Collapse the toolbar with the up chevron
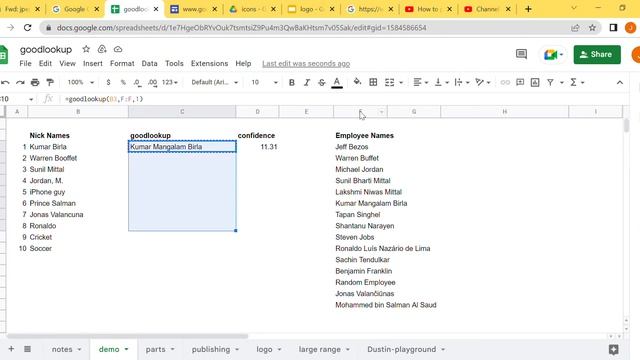This screenshot has width=640, height=360. (x=620, y=83)
